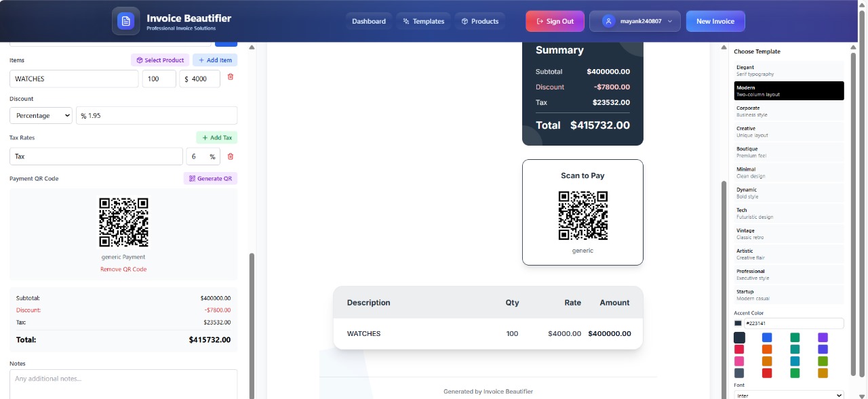Pick the Minimal template

789,172
